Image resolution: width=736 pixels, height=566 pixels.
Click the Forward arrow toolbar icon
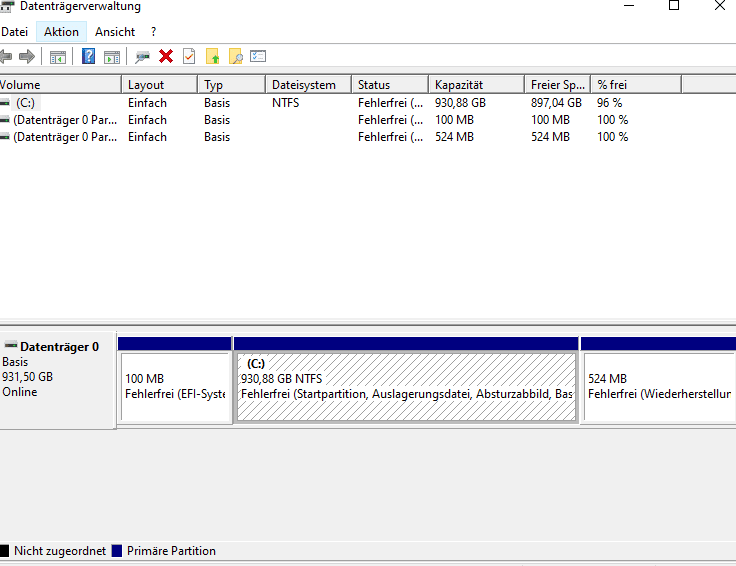(x=27, y=57)
